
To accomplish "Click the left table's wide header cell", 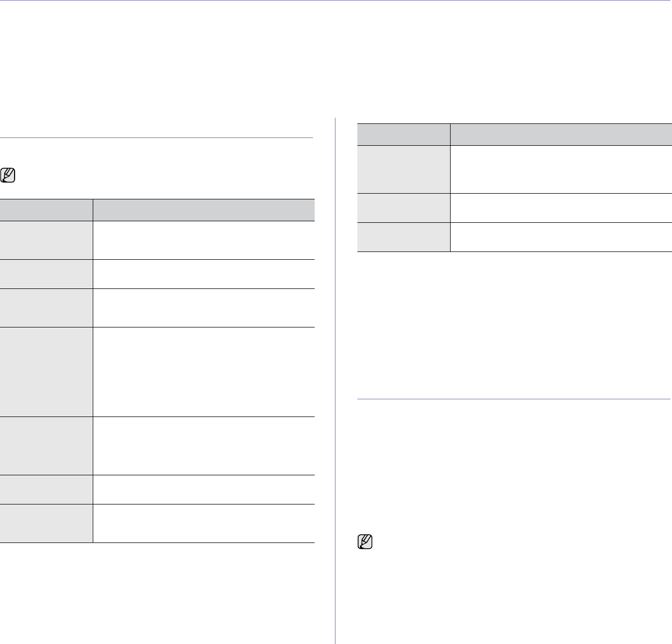I will point(204,210).
